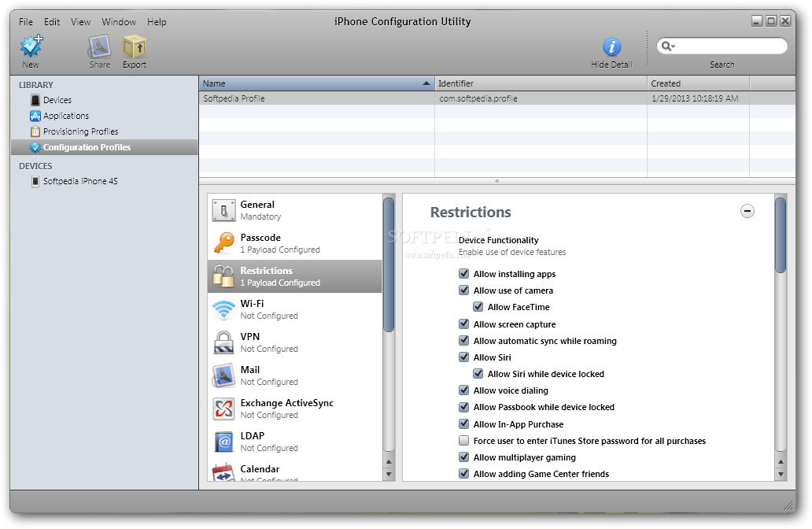The height and width of the screenshot is (529, 812).
Task: Click the Restrictions pane scrollbar thumb
Action: click(x=781, y=235)
